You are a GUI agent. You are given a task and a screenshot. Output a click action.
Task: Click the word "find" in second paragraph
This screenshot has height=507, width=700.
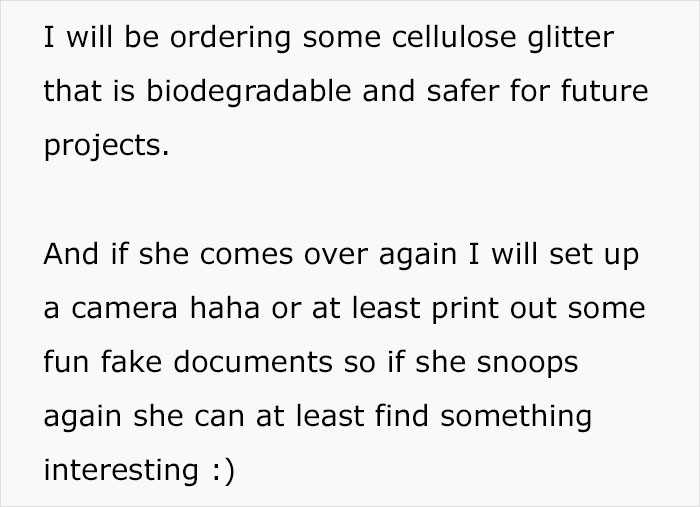click(x=402, y=416)
